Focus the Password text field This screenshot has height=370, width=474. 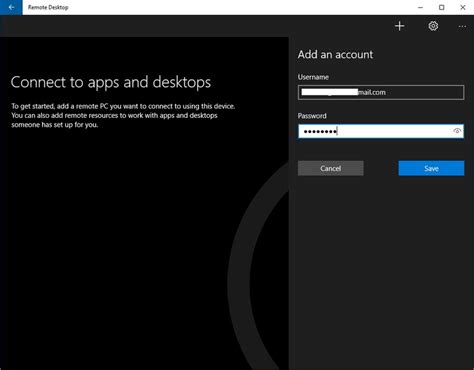[381, 131]
